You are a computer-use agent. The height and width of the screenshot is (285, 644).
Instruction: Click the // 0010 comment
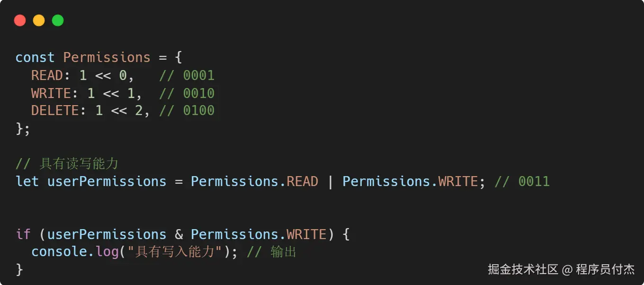coord(187,93)
